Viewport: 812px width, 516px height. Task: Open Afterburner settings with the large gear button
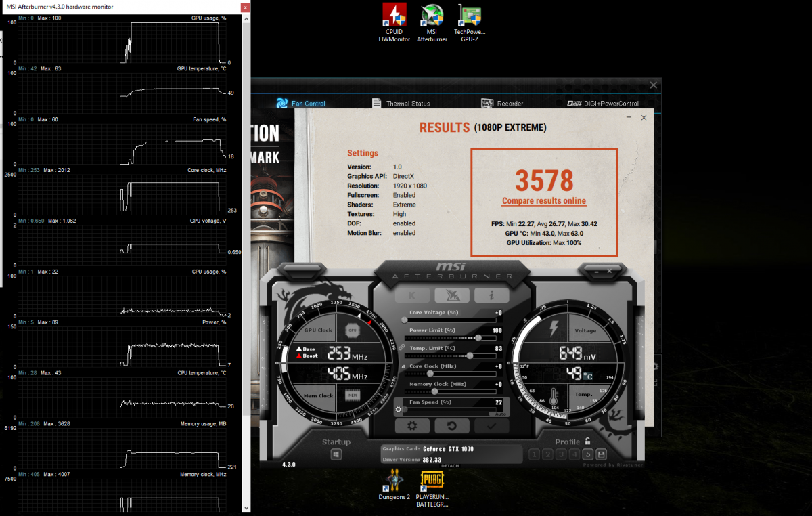point(412,426)
